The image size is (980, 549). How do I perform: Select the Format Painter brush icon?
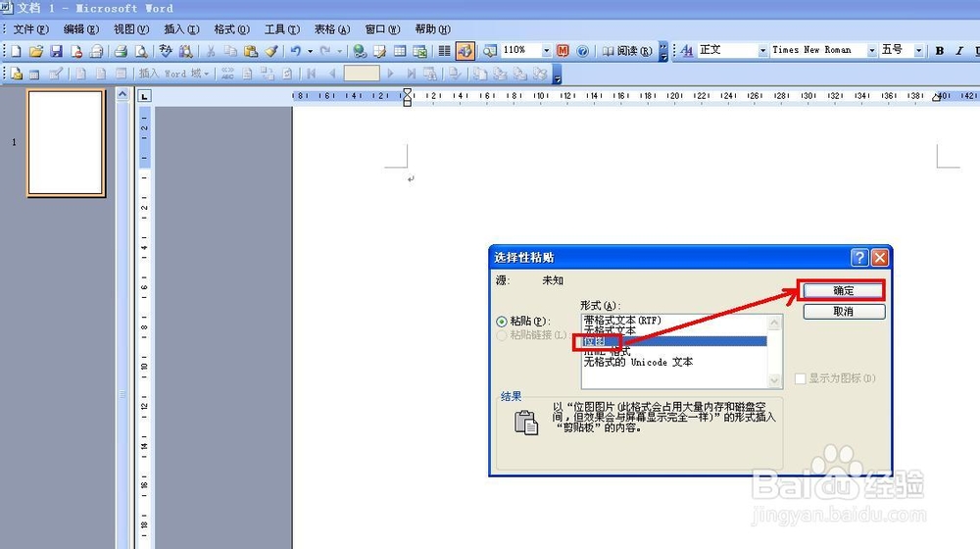click(x=270, y=51)
